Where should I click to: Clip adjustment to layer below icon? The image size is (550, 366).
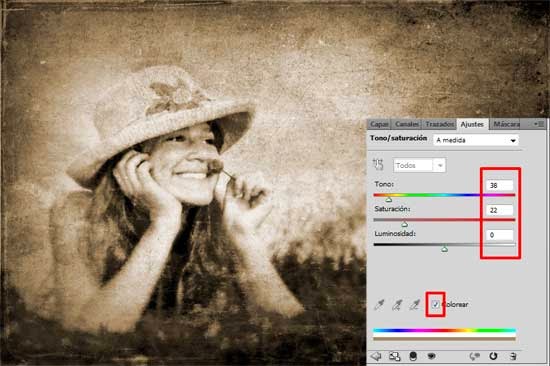[x=413, y=356]
